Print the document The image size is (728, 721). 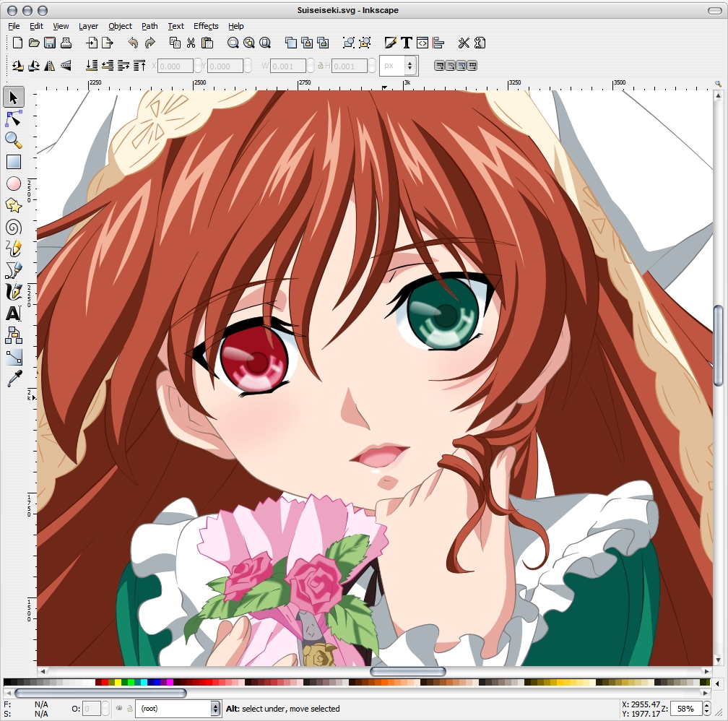click(x=66, y=43)
